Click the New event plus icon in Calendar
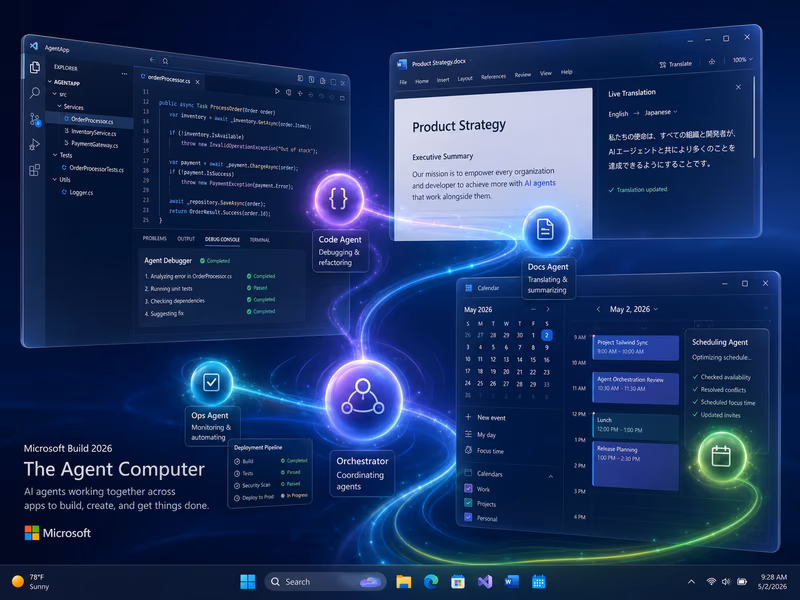Screen dimensions: 800x600 pyautogui.click(x=468, y=417)
